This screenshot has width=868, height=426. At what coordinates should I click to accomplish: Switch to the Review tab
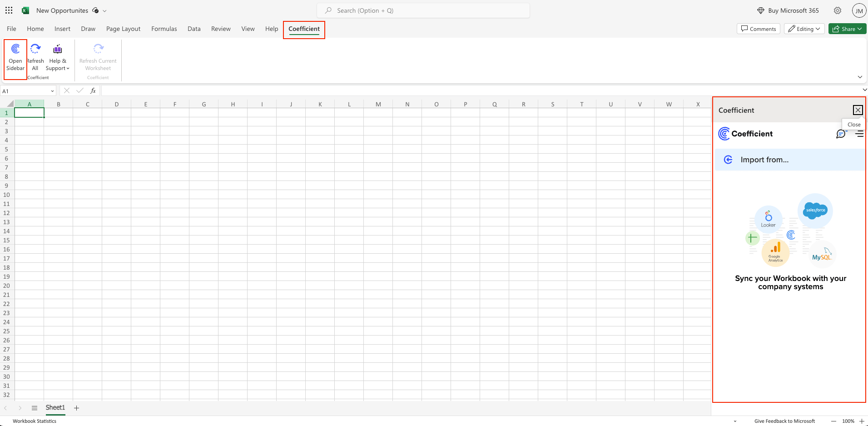(221, 29)
